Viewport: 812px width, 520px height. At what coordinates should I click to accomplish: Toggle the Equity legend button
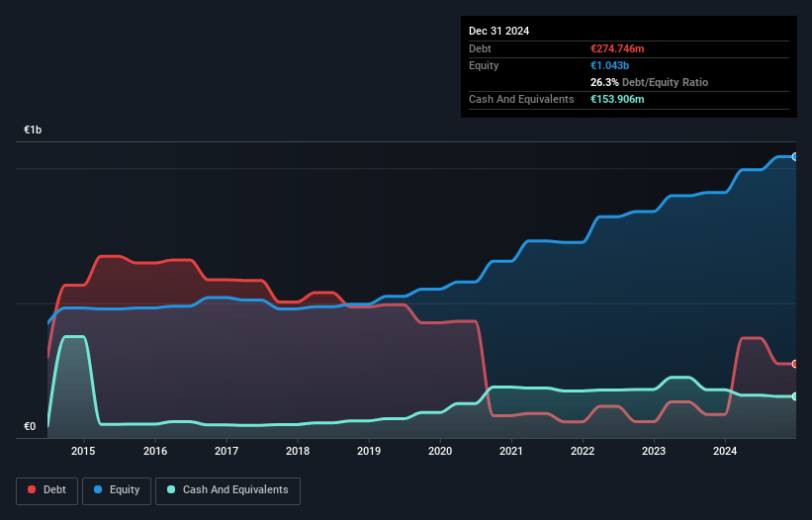[x=117, y=490]
